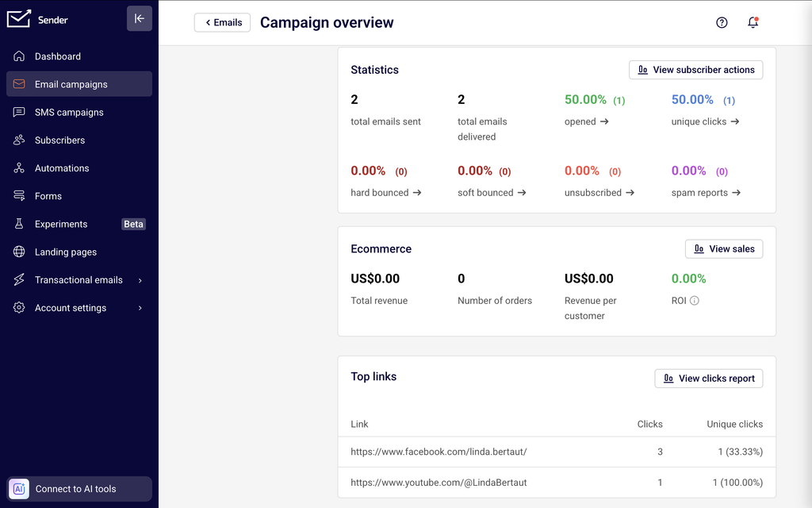This screenshot has width=812, height=508.
Task: Click the Sender envelope logo
Action: [19, 19]
